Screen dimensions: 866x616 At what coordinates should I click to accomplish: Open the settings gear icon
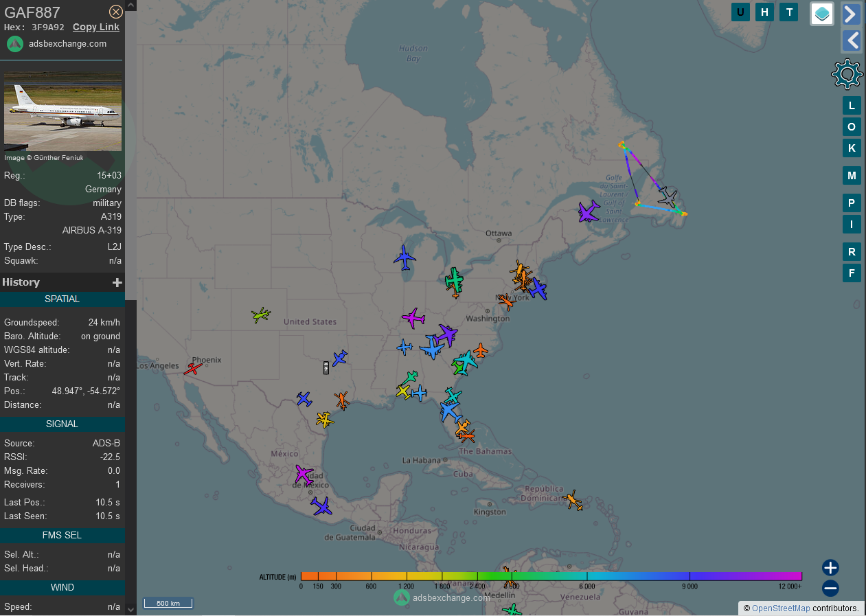point(847,73)
